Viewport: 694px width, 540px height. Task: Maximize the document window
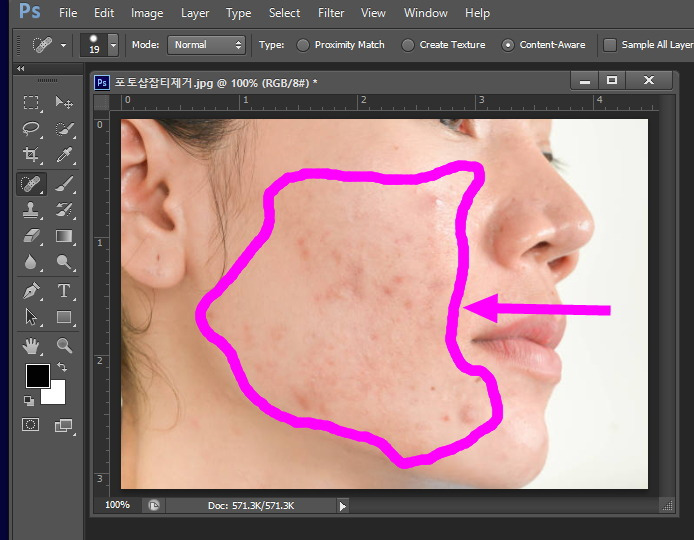[612, 81]
